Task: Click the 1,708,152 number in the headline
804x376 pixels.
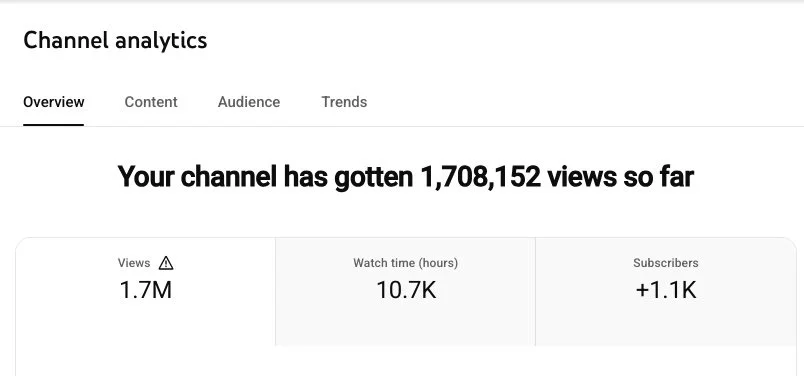Action: 480,176
